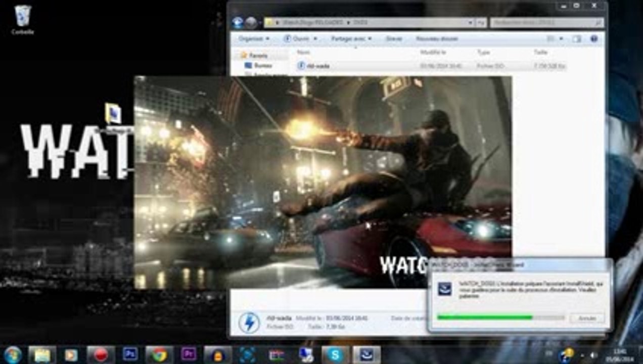The height and width of the screenshot is (364, 643).
Task: Switch to the InstallShield installer taskbar icon
Action: pyautogui.click(x=366, y=355)
